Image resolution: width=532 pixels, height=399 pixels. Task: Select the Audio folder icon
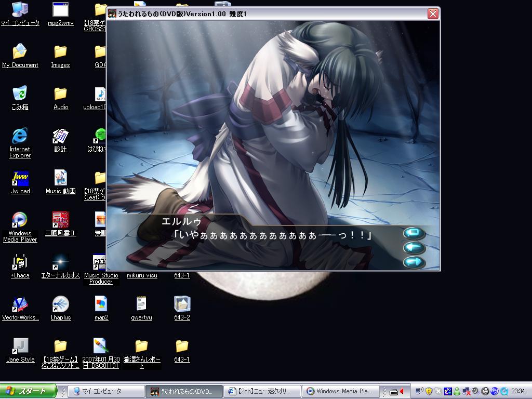60,98
